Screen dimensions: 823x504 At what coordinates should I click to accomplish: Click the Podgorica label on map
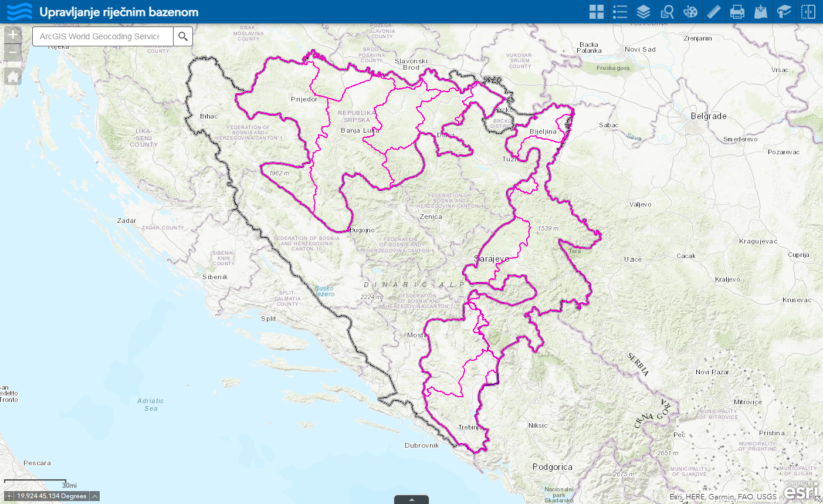pyautogui.click(x=553, y=467)
